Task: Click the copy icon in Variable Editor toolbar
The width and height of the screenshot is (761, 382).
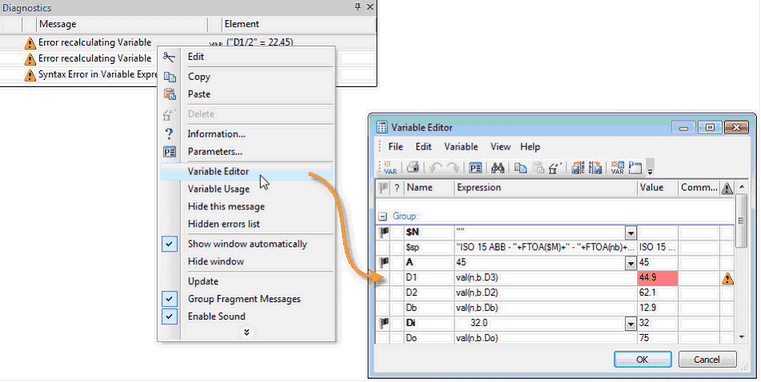Action: 520,168
